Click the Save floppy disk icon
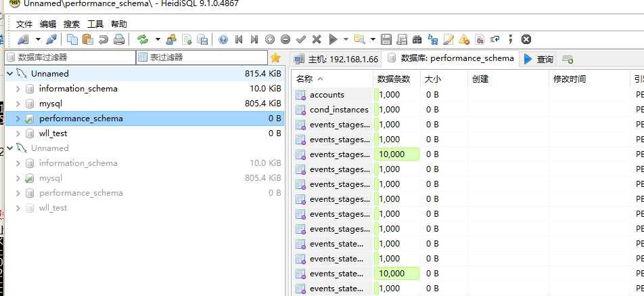The width and height of the screenshot is (644, 296). (x=386, y=39)
